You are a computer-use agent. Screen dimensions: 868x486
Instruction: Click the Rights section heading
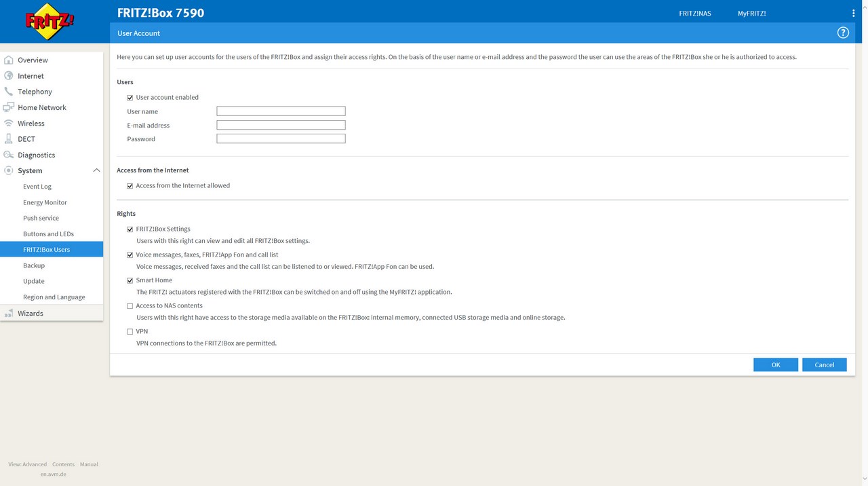(126, 214)
